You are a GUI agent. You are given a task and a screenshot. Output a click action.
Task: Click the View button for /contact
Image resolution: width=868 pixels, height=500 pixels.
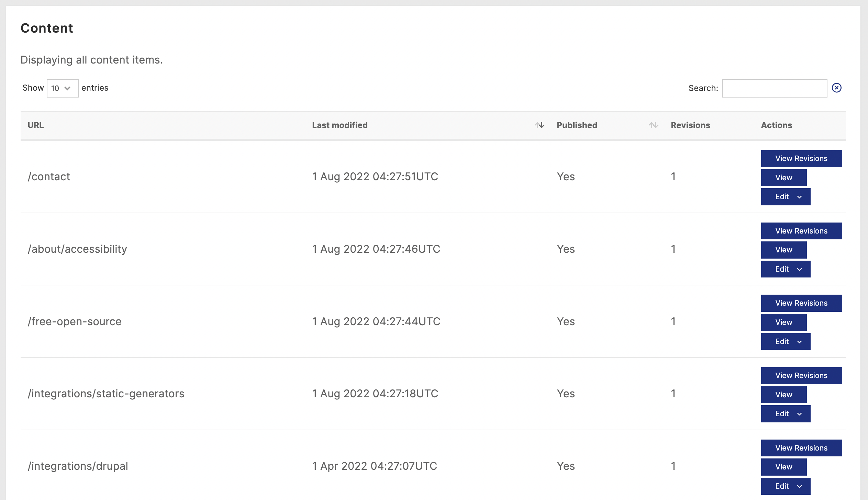click(x=783, y=177)
